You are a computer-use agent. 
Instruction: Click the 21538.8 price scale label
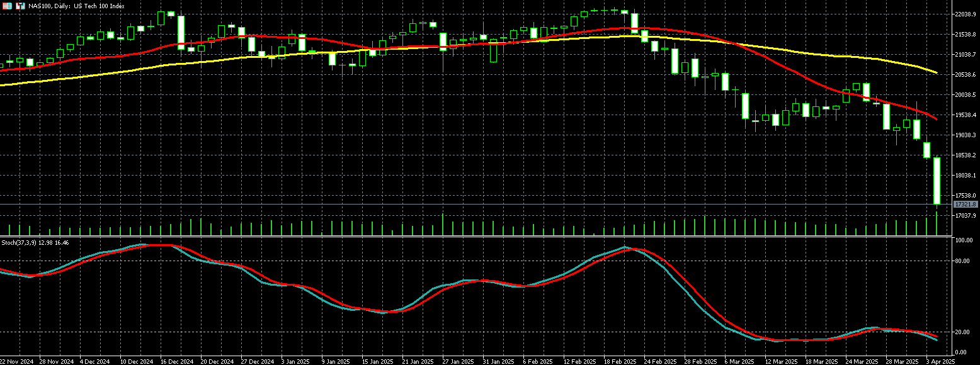point(965,34)
